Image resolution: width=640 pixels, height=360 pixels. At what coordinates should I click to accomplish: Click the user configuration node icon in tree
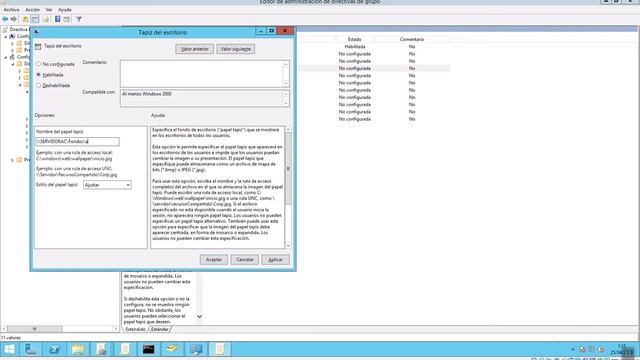(12, 57)
